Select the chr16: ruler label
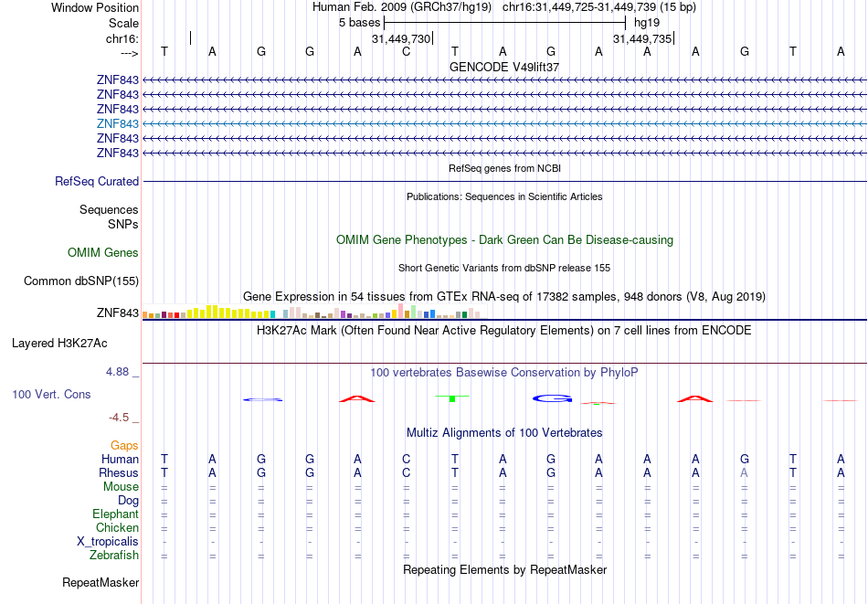Screen dimensions: 868x604 click(x=122, y=38)
